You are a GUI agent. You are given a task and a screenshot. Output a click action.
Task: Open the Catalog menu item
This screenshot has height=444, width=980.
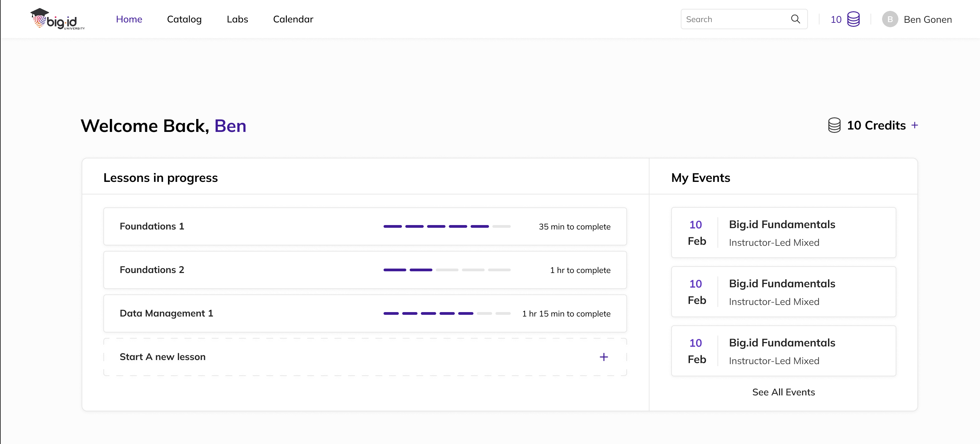[x=184, y=19]
